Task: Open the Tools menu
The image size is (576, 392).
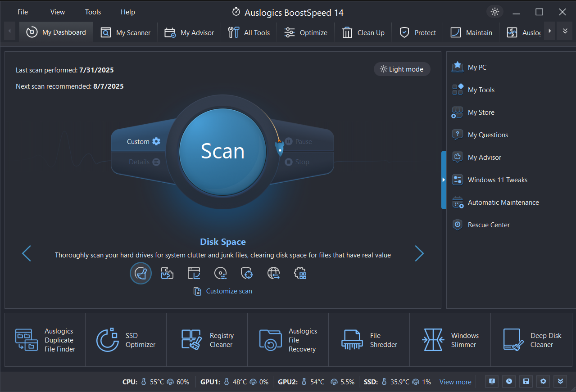Action: [x=93, y=12]
